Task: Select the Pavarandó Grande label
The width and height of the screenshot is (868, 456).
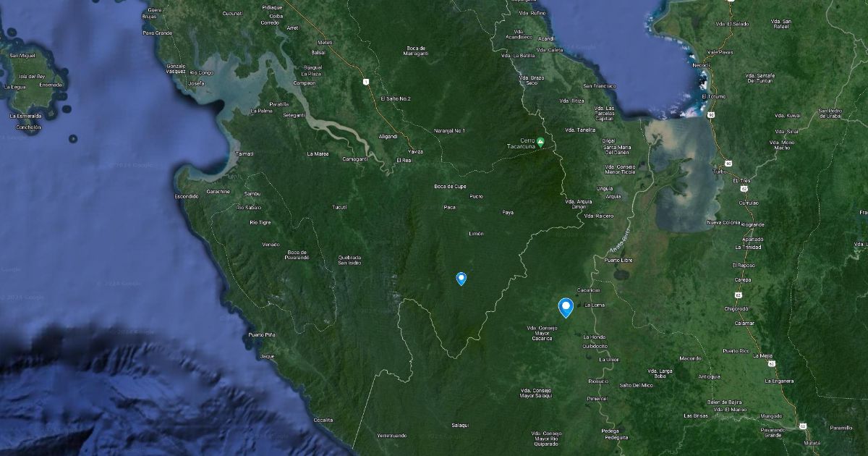Action: [x=772, y=432]
